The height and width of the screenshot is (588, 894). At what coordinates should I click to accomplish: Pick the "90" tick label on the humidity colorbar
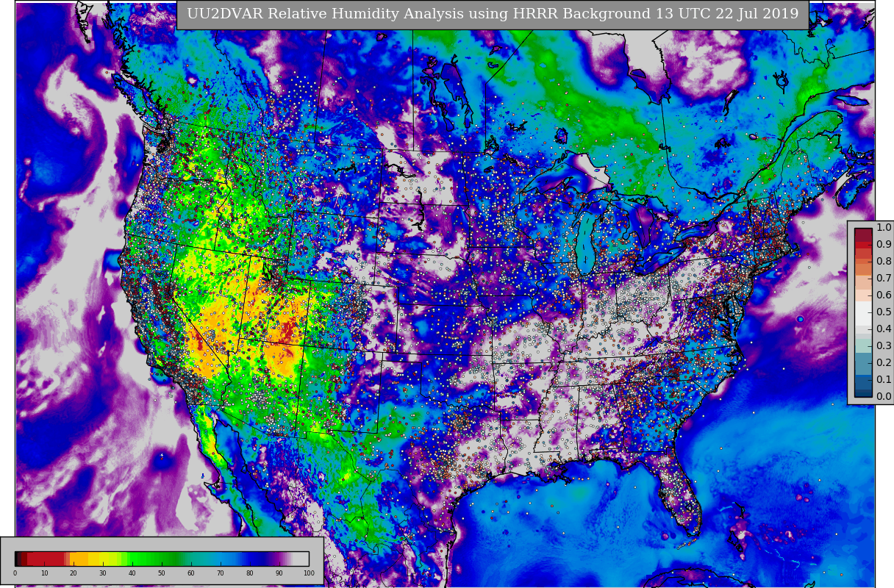(x=279, y=573)
